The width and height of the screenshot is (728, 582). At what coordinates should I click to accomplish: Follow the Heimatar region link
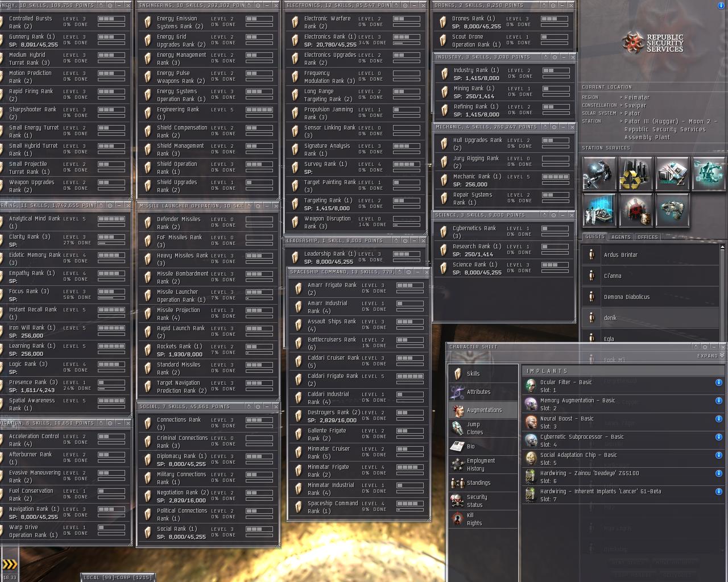(637, 97)
